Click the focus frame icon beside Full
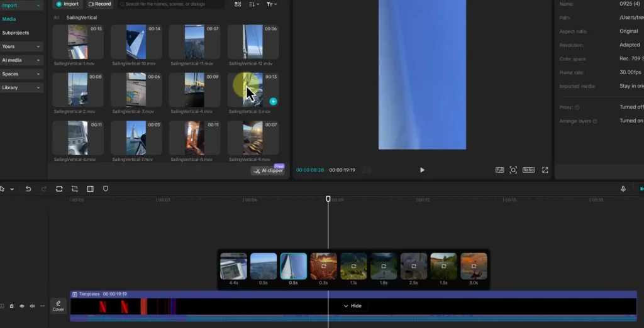 click(x=514, y=170)
